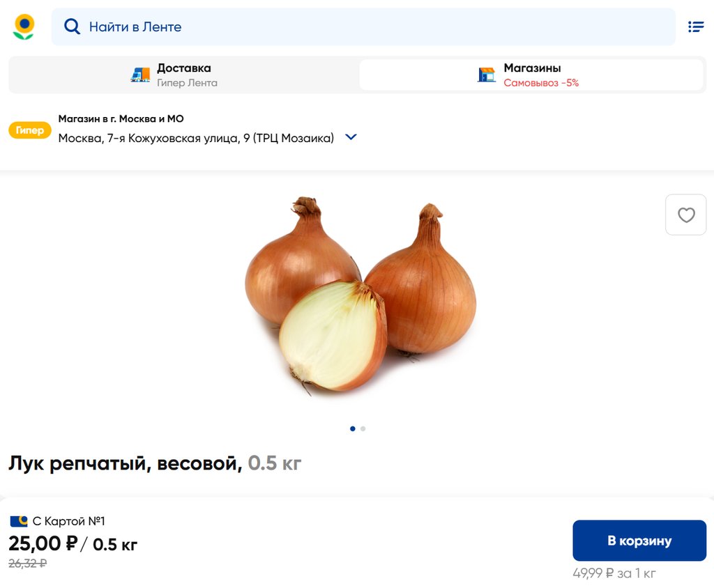Click the Lenta sunflower logo

24,27
